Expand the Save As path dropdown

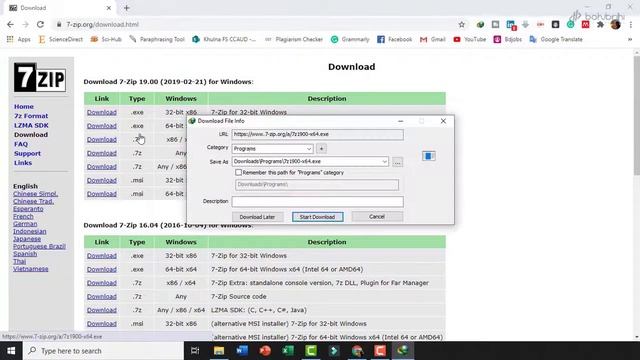pyautogui.click(x=384, y=162)
